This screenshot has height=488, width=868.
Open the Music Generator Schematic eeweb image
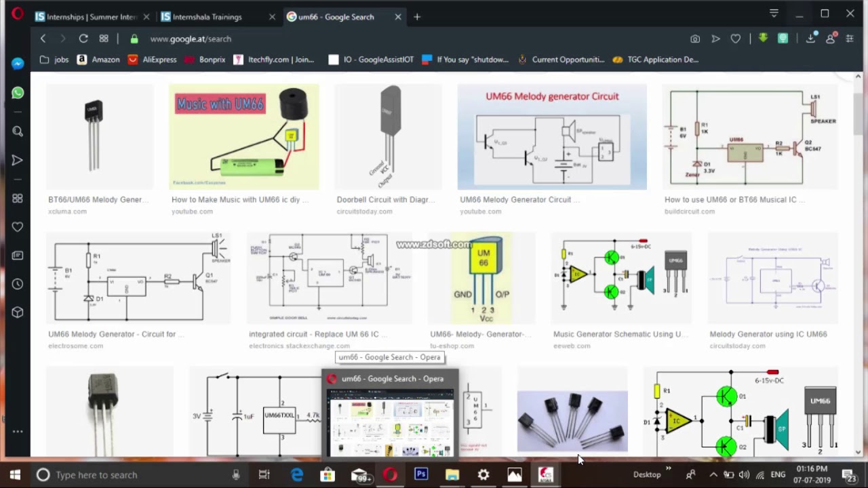[620, 278]
